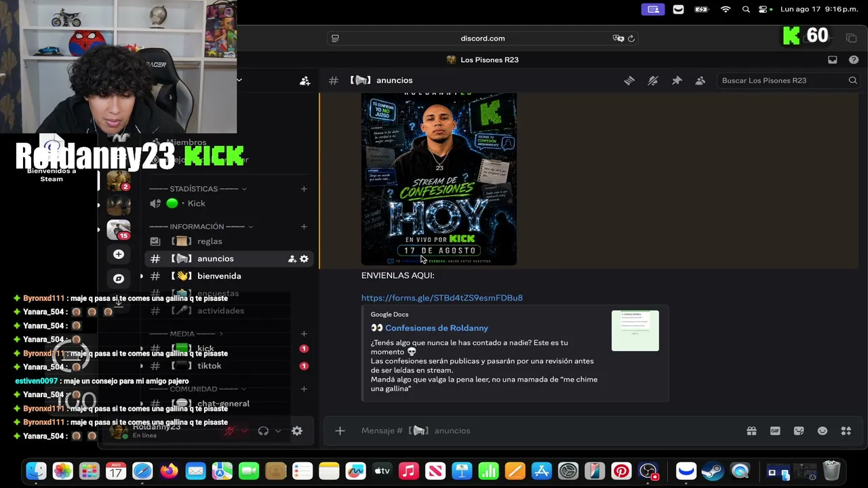The width and height of the screenshot is (868, 488).
Task: Open Steam from the Dock
Action: [x=713, y=470]
